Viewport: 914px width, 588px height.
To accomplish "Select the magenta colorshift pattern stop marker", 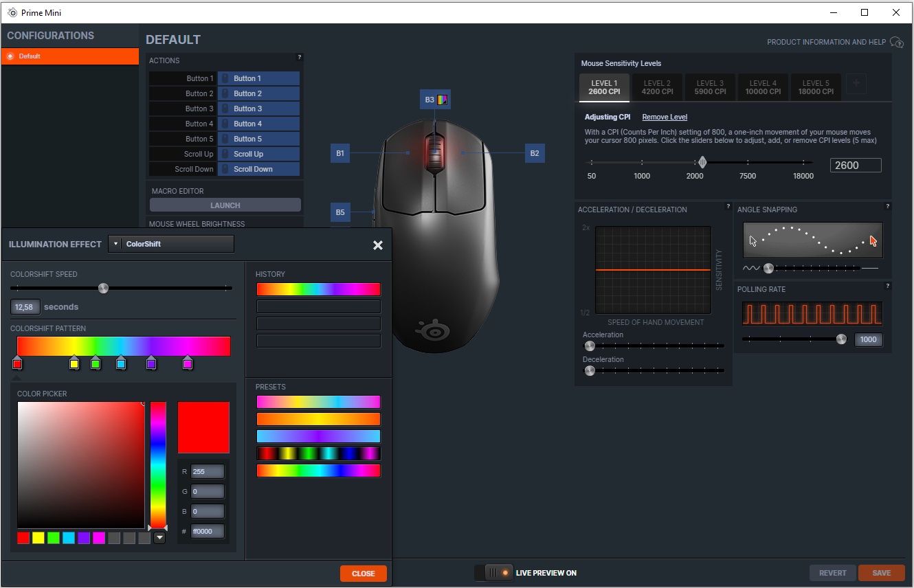I will pyautogui.click(x=188, y=363).
